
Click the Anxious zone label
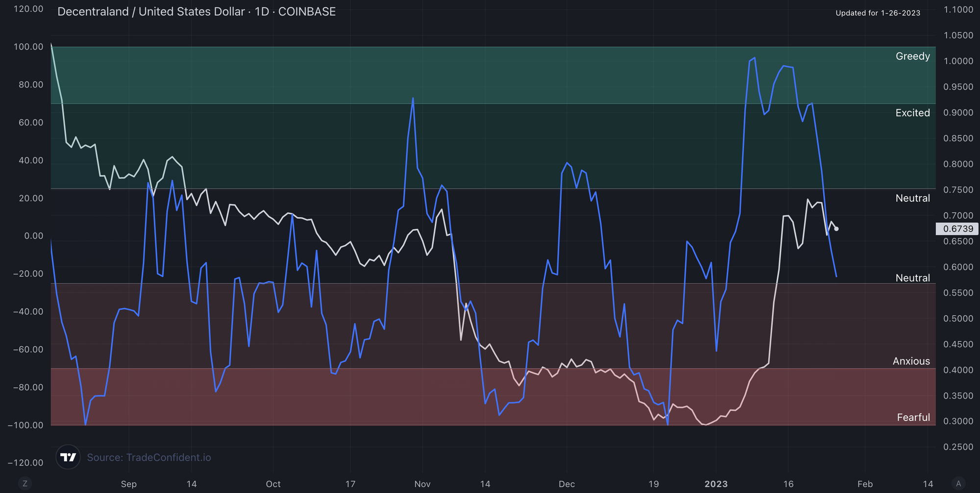(x=911, y=361)
